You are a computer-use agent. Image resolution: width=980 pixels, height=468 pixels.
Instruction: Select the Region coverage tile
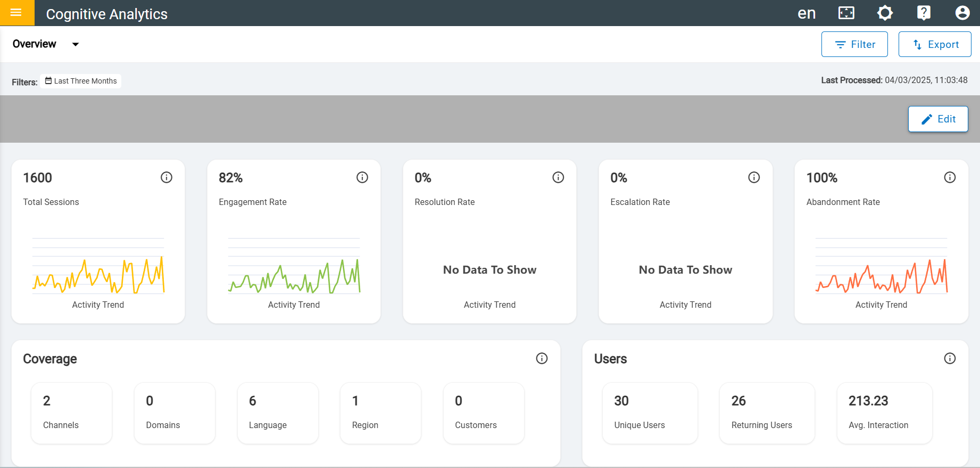(x=380, y=413)
